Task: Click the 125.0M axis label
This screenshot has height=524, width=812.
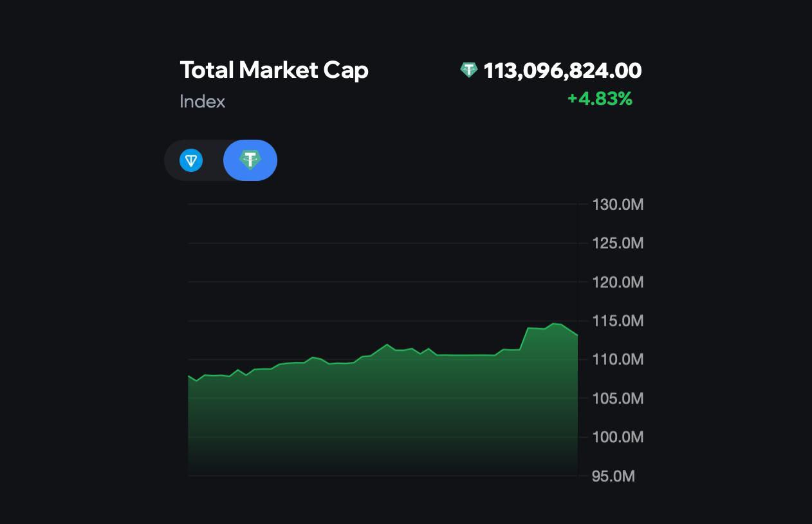Action: [618, 244]
